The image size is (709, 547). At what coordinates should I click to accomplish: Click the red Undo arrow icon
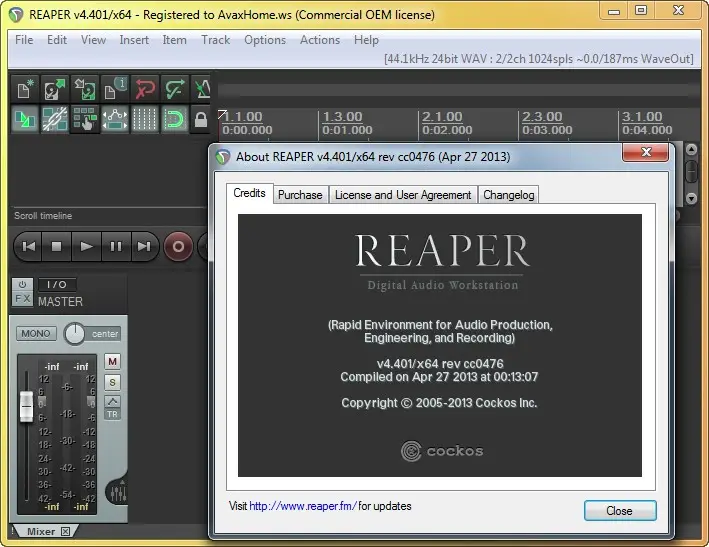pos(145,88)
